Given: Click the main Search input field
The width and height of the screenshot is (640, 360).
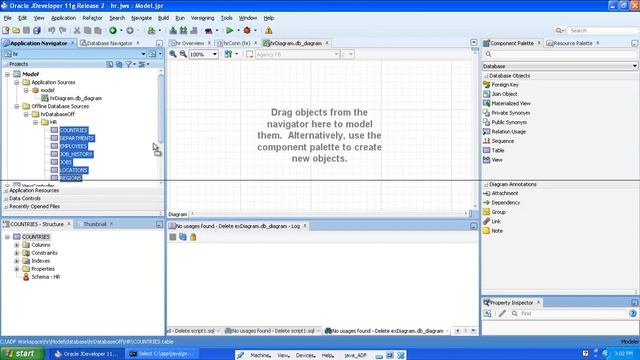Looking at the screenshot, I should tap(602, 31).
